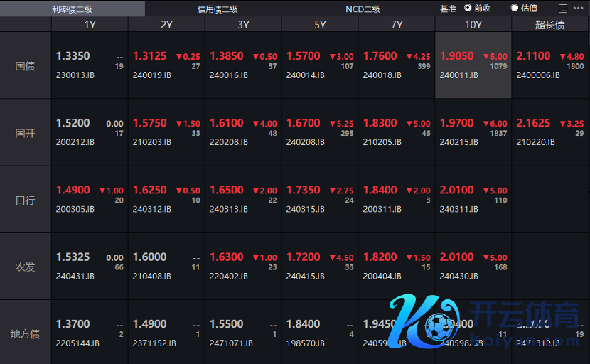This screenshot has height=364, width=590.
Task: Select the 国开 row label
Action: point(26,132)
